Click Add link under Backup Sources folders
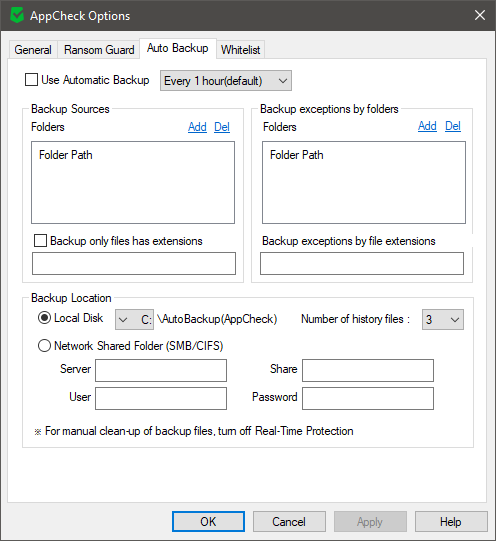The image size is (496, 541). click(x=197, y=127)
